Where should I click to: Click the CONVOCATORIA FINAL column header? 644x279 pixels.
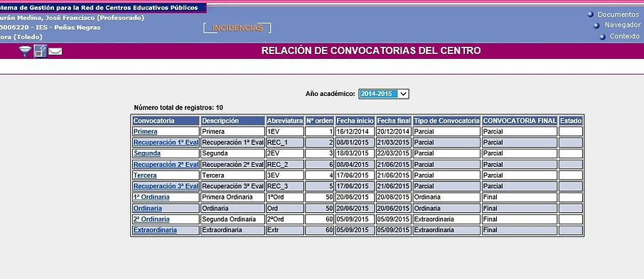[x=520, y=121]
